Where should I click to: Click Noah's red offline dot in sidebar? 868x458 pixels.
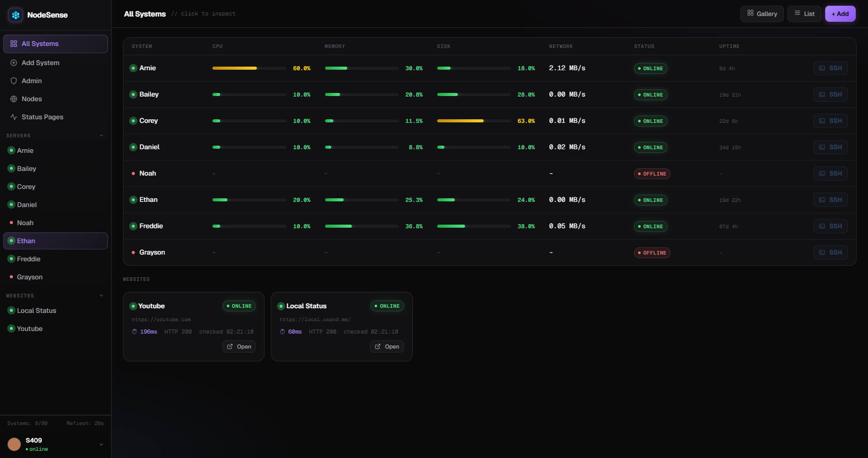(x=11, y=223)
